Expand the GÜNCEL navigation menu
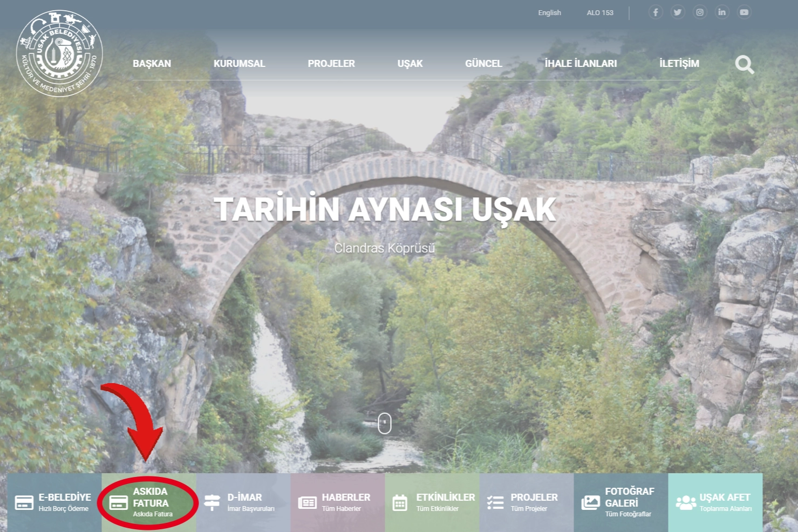This screenshot has width=798, height=532. click(x=483, y=64)
